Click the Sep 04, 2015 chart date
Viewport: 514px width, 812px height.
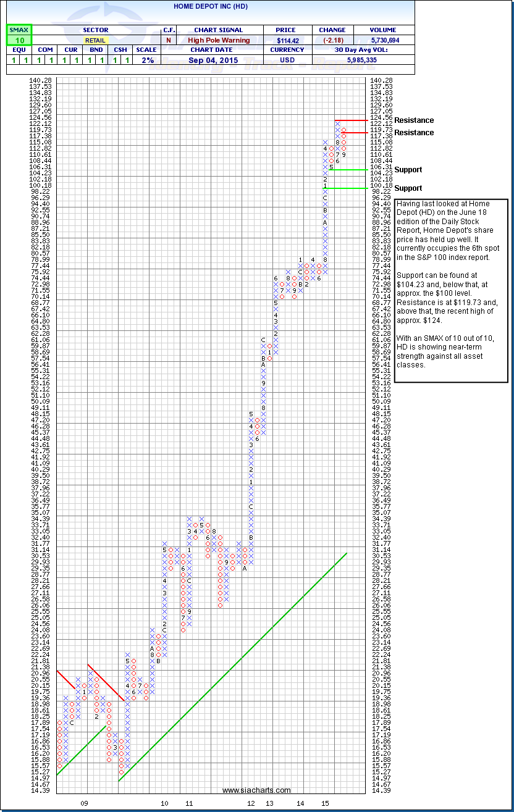pyautogui.click(x=219, y=60)
